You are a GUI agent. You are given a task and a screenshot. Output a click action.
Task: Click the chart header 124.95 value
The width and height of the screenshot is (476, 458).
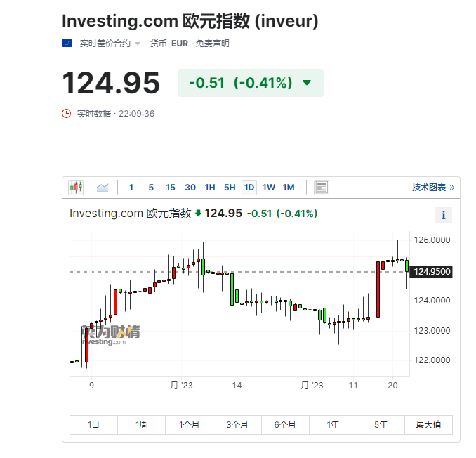pos(223,214)
